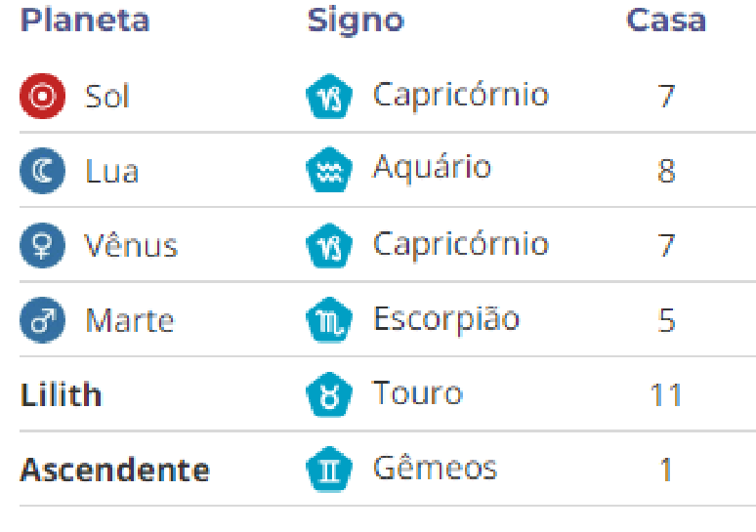Click the Aquário sign name

tap(431, 168)
